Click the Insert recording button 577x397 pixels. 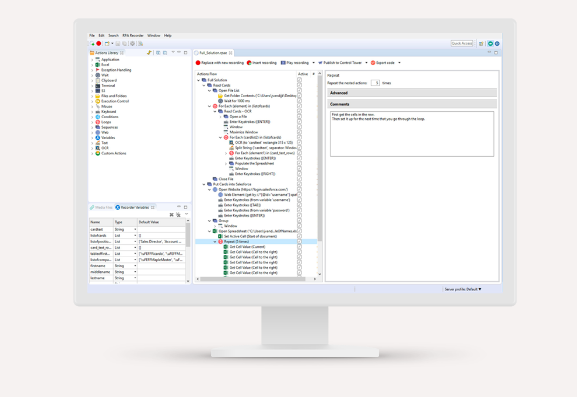point(262,63)
